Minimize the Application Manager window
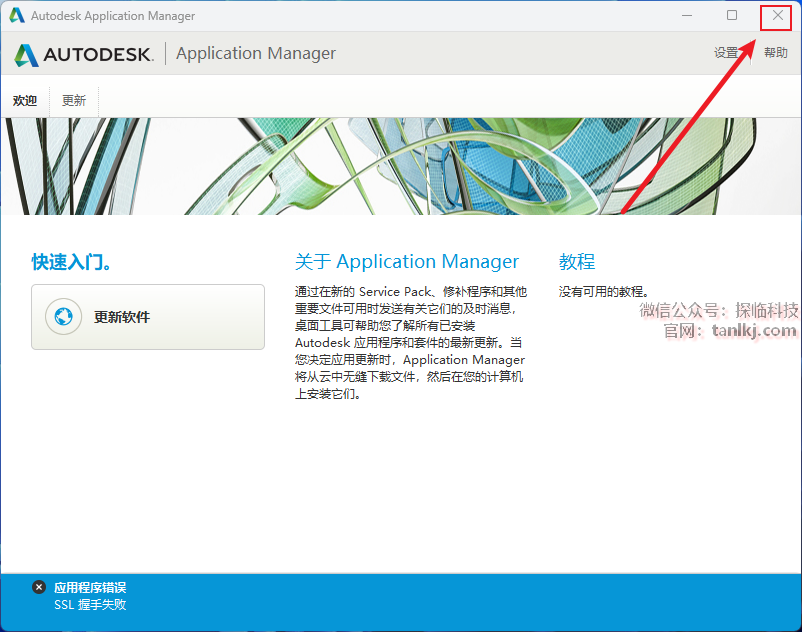 pos(687,16)
